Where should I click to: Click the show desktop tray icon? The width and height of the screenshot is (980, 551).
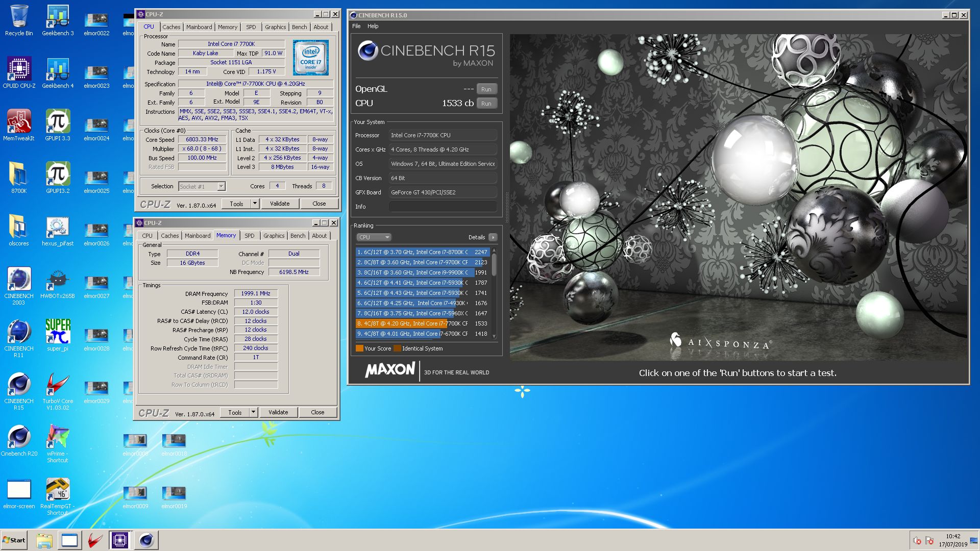pyautogui.click(x=973, y=540)
